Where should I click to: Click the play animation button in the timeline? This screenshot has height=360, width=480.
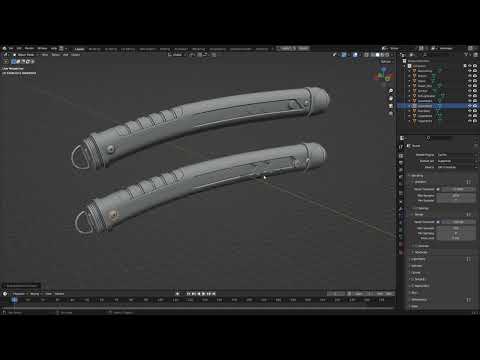click(204, 294)
